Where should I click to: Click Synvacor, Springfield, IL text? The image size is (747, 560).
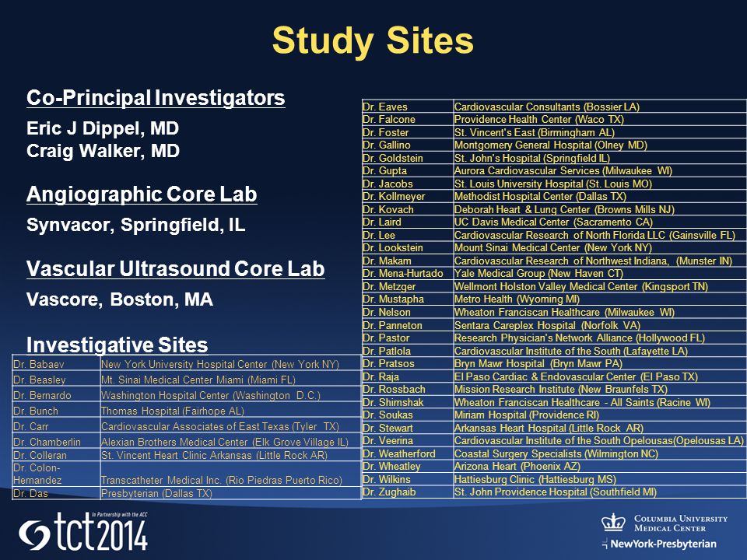click(x=136, y=225)
